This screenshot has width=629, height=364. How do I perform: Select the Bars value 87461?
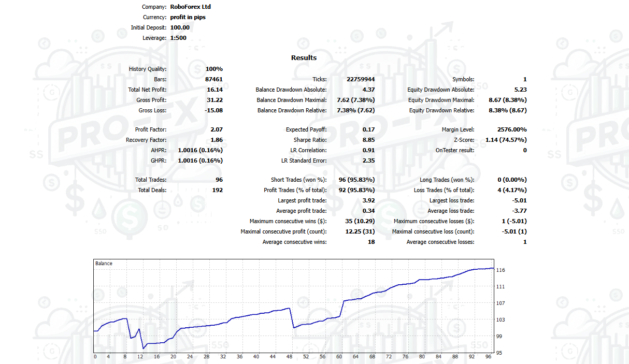[x=214, y=79]
